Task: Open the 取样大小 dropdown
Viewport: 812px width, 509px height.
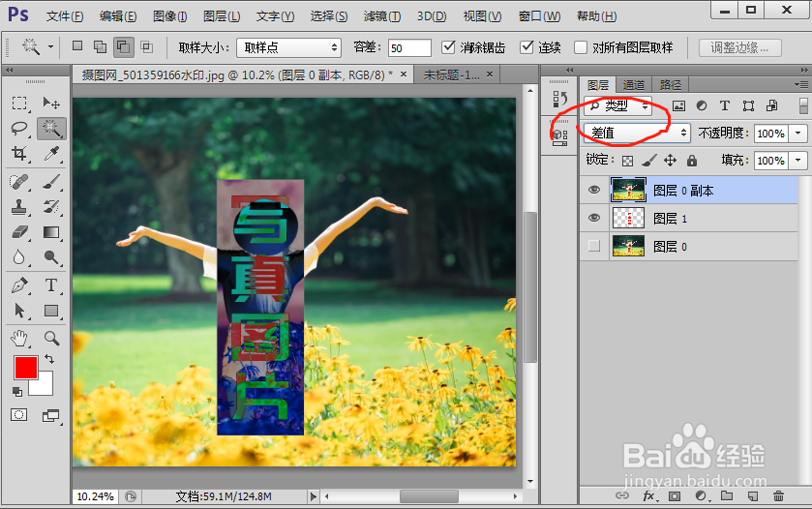Action: point(289,47)
